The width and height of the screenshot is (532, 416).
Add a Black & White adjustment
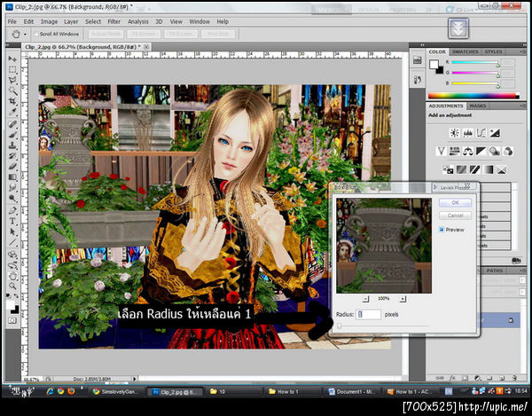[481, 151]
